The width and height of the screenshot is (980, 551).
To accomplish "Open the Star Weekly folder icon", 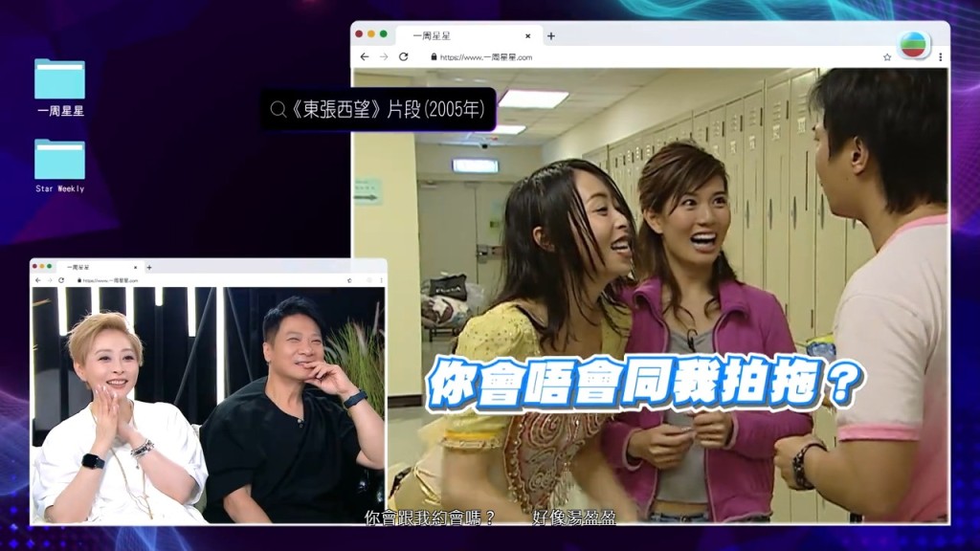I will (59, 159).
